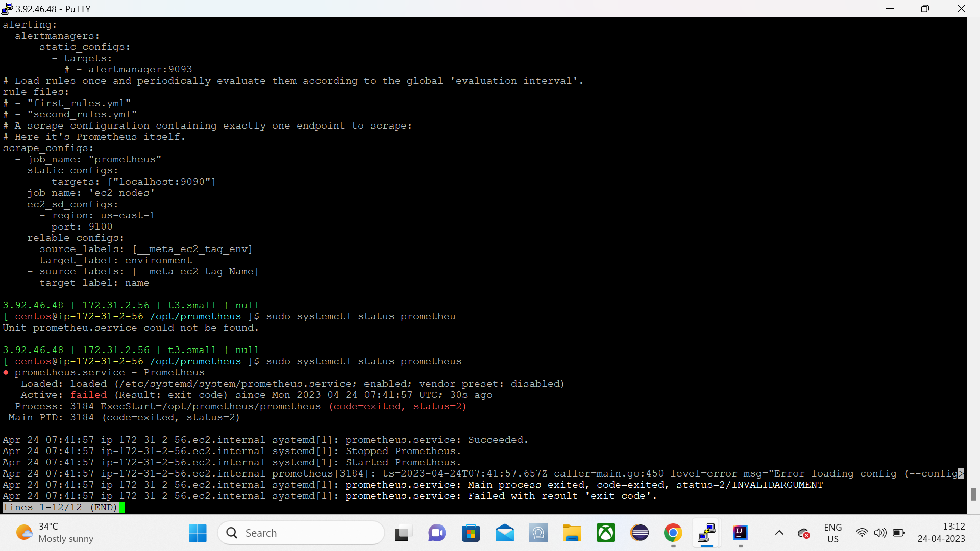The image size is (980, 551).
Task: Open volume controls from the system tray
Action: 881,533
